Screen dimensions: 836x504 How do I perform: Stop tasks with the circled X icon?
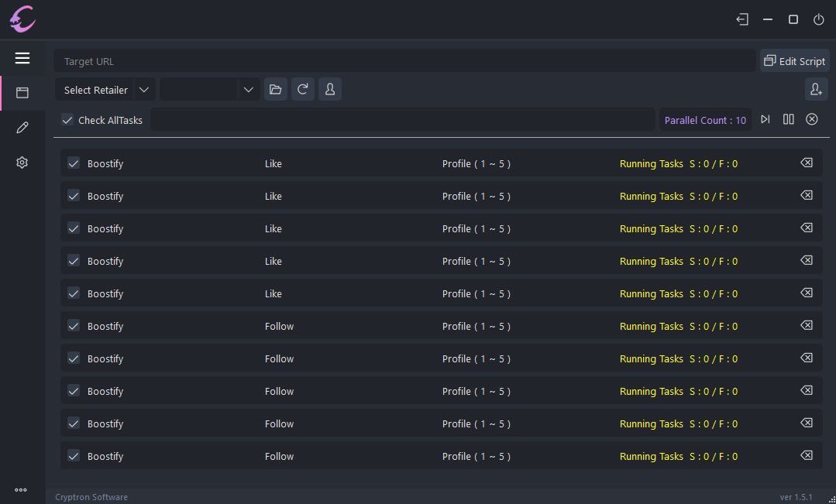(811, 119)
